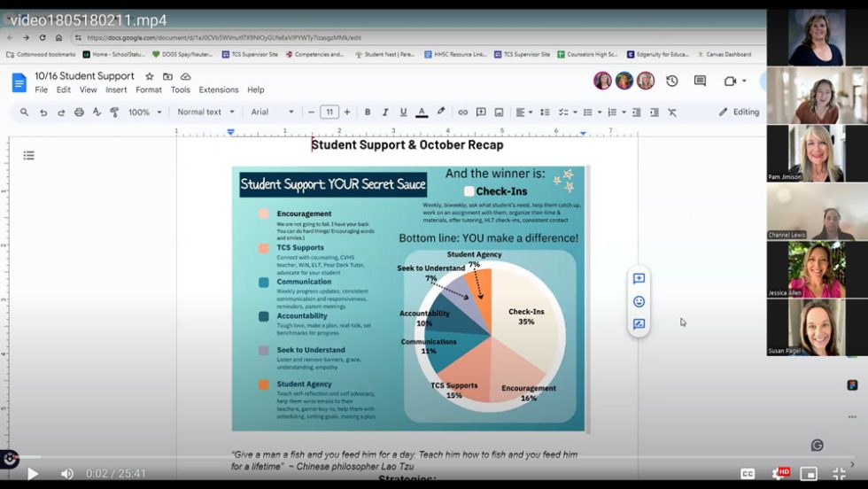This screenshot has width=868, height=489.
Task: Click the Add comment side button
Action: pos(639,278)
